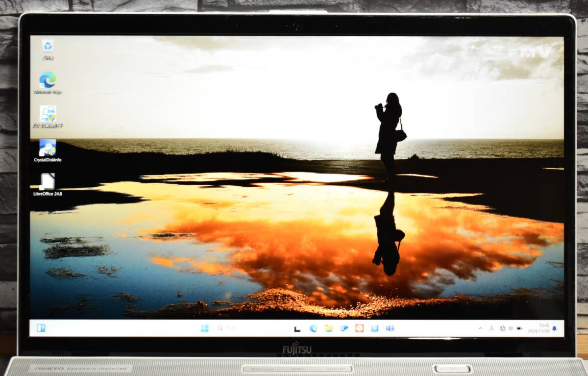Open the orange app icon in taskbar
Screen dimensions: 588x376
[359, 328]
